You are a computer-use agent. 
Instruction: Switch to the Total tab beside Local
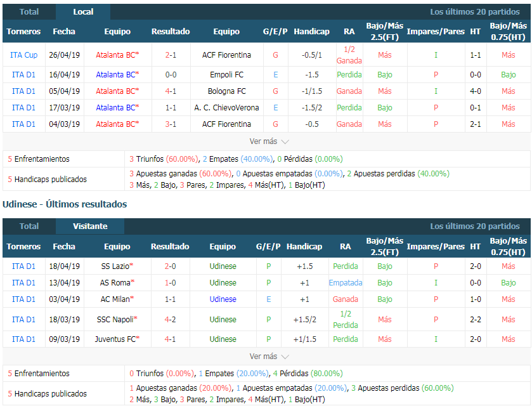[29, 12]
